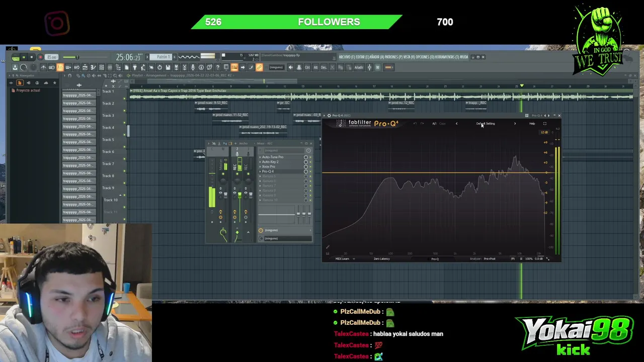The image size is (644, 362).
Task: Pause playback with the pause button
Action: click(24, 57)
